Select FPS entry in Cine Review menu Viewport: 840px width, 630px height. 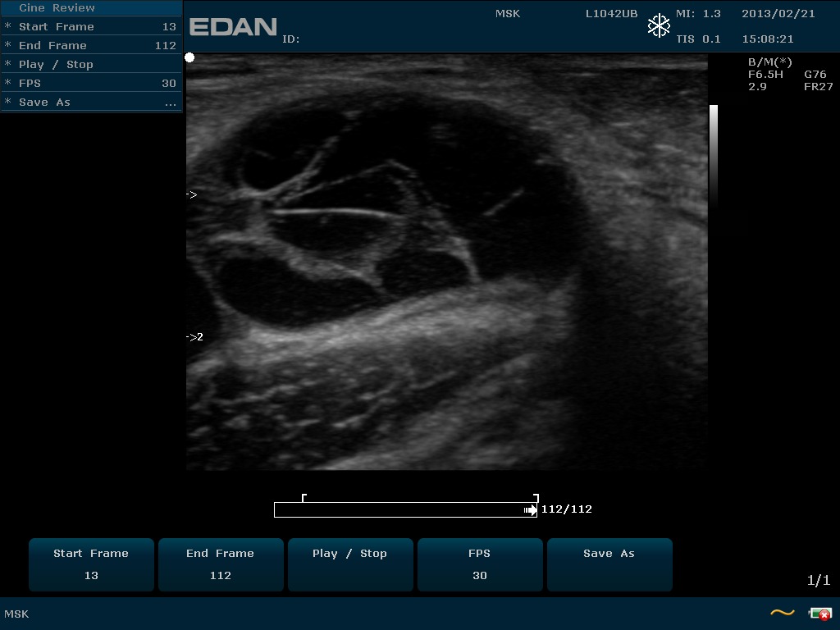(91, 84)
